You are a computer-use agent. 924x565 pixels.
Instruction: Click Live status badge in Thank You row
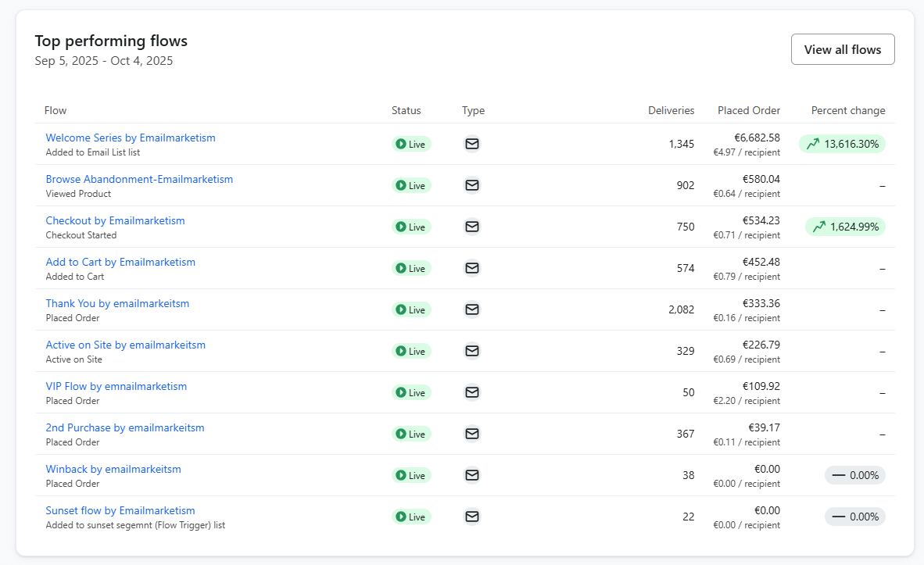click(411, 309)
